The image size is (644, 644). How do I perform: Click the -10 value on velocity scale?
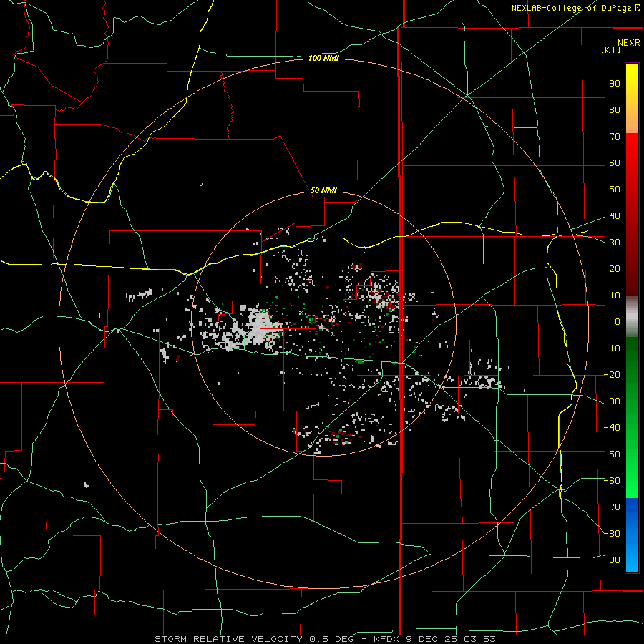612,348
